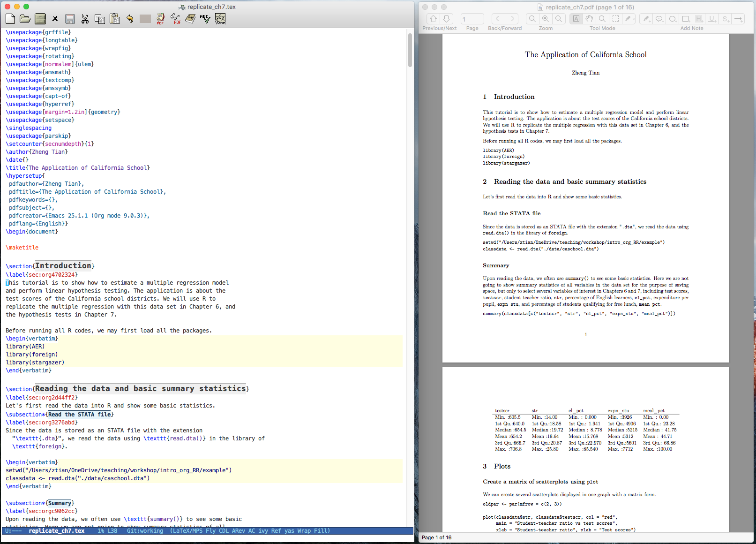Save buffer with the floppy disk icon
Viewport: 756px width, 544px height.
tap(70, 19)
